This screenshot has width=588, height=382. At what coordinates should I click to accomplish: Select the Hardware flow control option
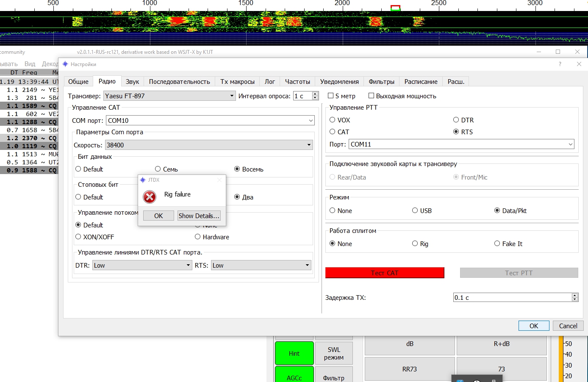click(198, 237)
